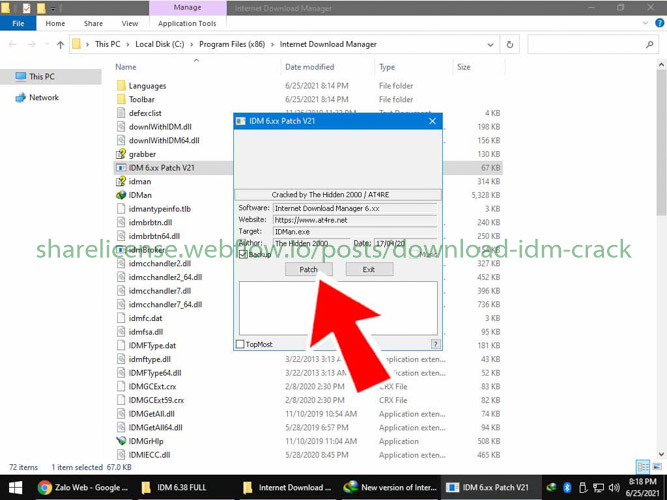The height and width of the screenshot is (500, 667).
Task: Select idmcchandler2.dll file
Action: (160, 263)
